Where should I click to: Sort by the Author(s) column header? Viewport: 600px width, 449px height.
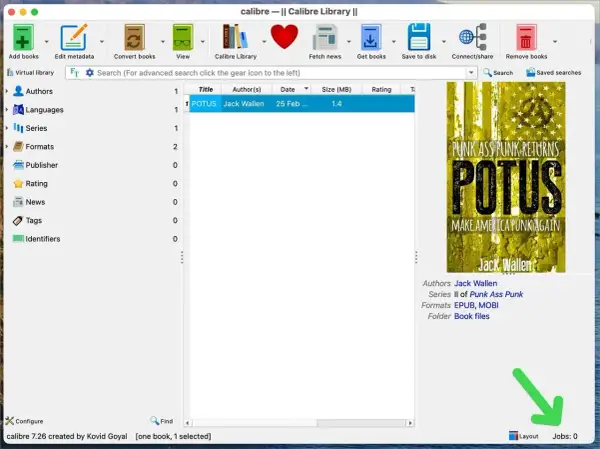(x=247, y=89)
